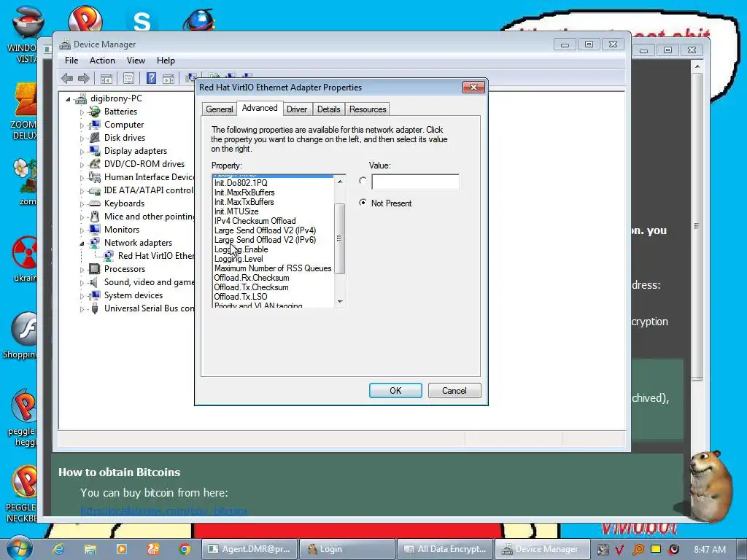The image size is (747, 560).
Task: Click the Property list scroll-down arrow
Action: pyautogui.click(x=340, y=301)
